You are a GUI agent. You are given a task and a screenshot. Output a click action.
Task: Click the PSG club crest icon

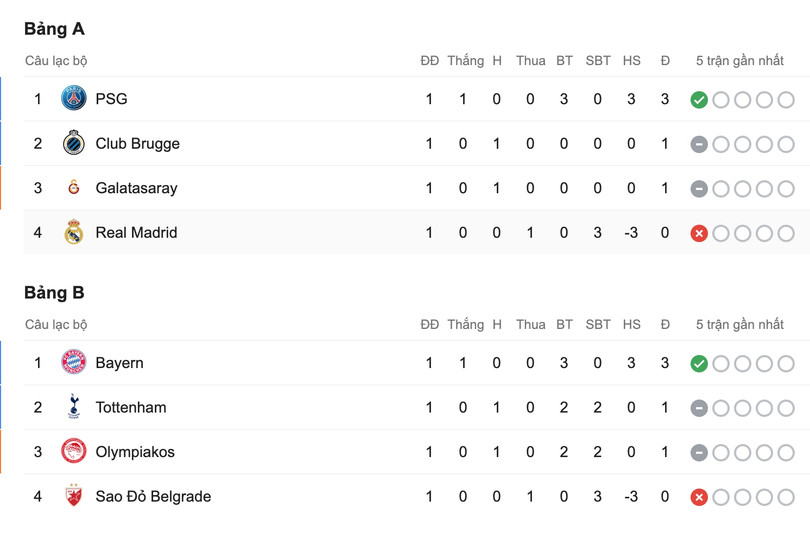point(73,99)
